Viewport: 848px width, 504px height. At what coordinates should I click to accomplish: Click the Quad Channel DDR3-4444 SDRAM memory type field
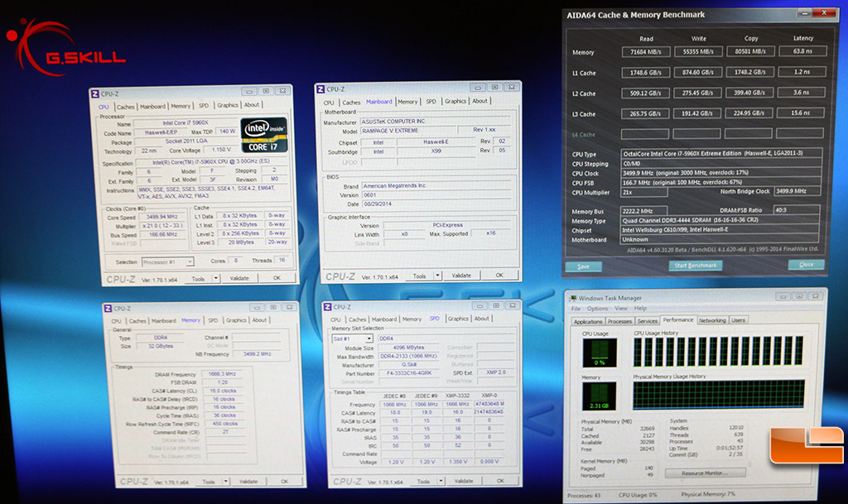pyautogui.click(x=720, y=220)
